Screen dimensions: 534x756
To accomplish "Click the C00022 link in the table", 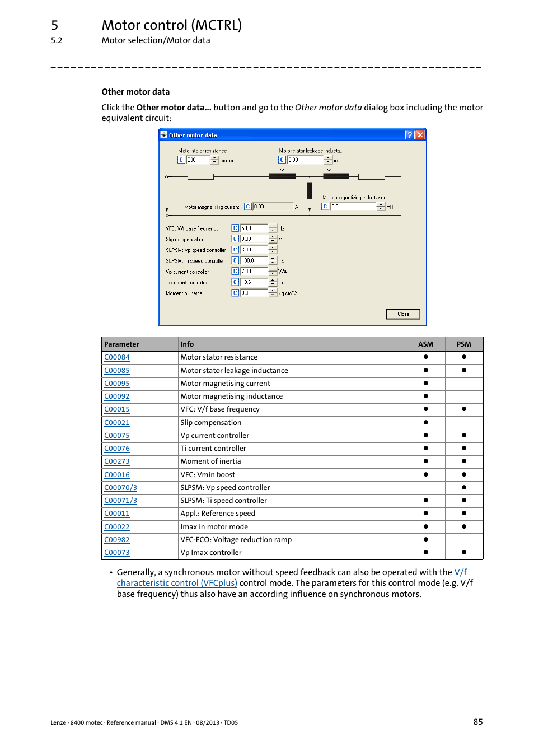I will point(117,527).
